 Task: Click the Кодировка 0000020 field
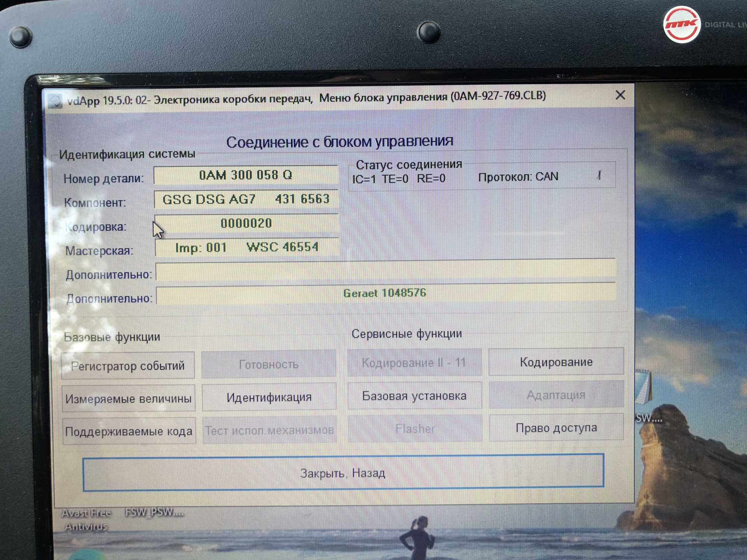(247, 224)
